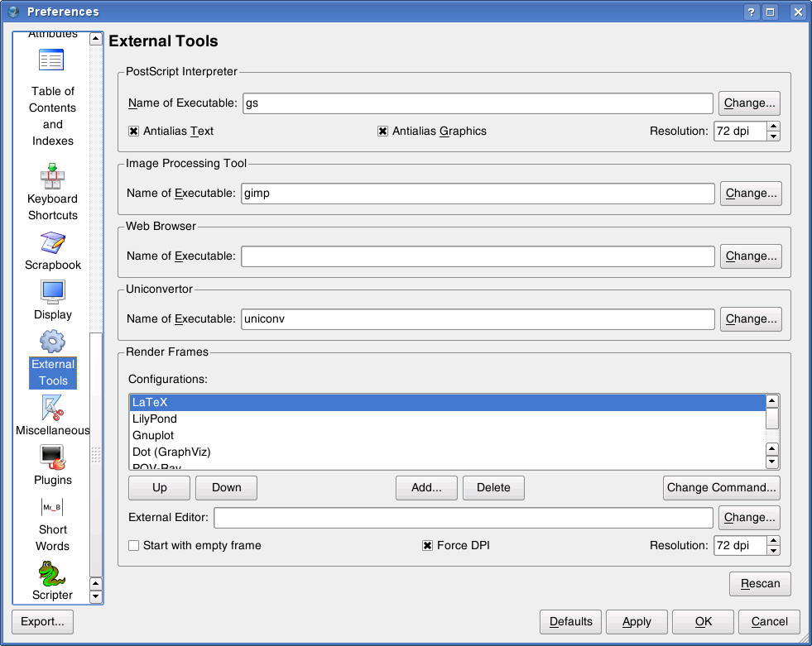
Task: Enable Start with empty frame
Action: tap(133, 546)
